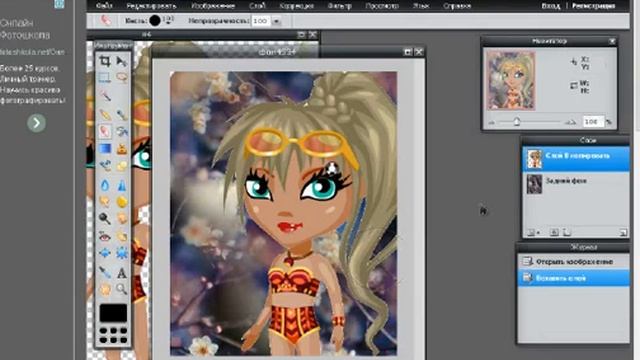The width and height of the screenshot is (640, 360).
Task: Select the Sharpen tool
Action: point(122,185)
